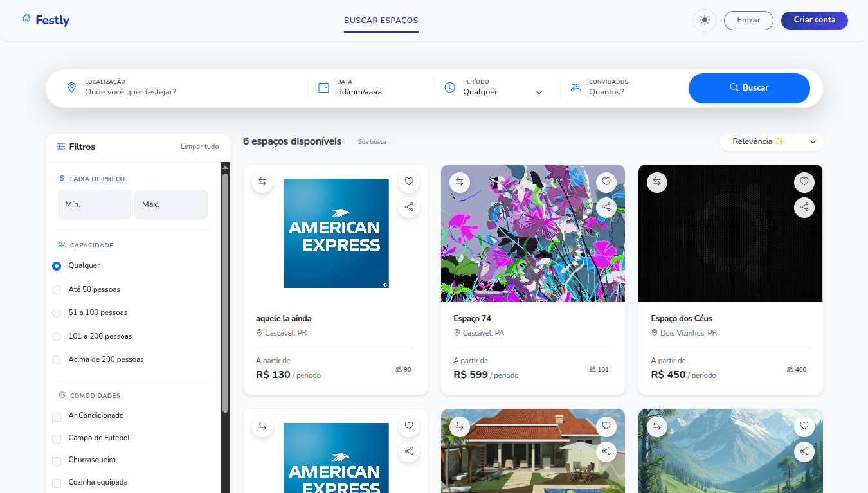This screenshot has height=493, width=868.
Task: Click the compare icon on the house with pool card
Action: pos(460,426)
